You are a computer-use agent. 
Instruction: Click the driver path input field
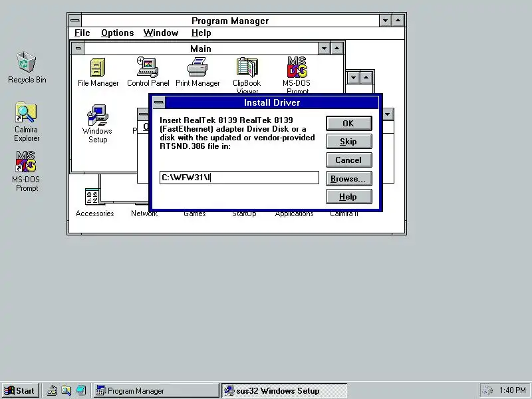[239, 178]
